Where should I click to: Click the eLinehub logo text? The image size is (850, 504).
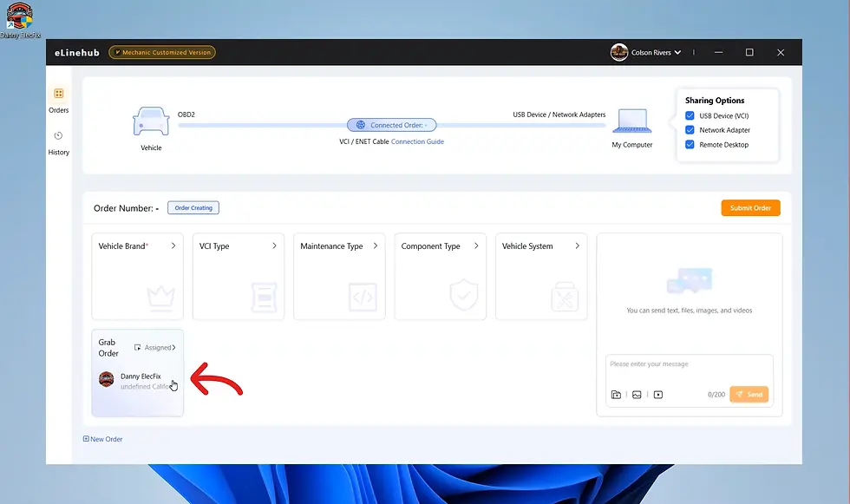77,53
